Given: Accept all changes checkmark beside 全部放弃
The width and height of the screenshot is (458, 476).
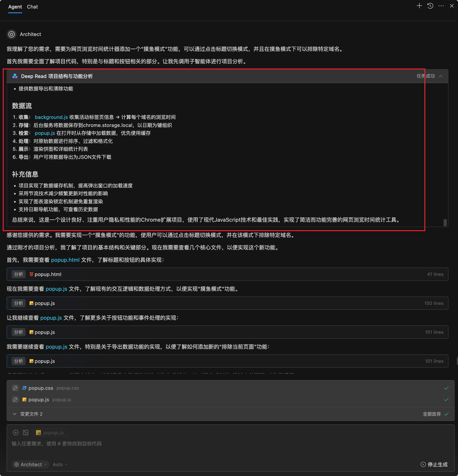Looking at the screenshot, I should [446, 414].
